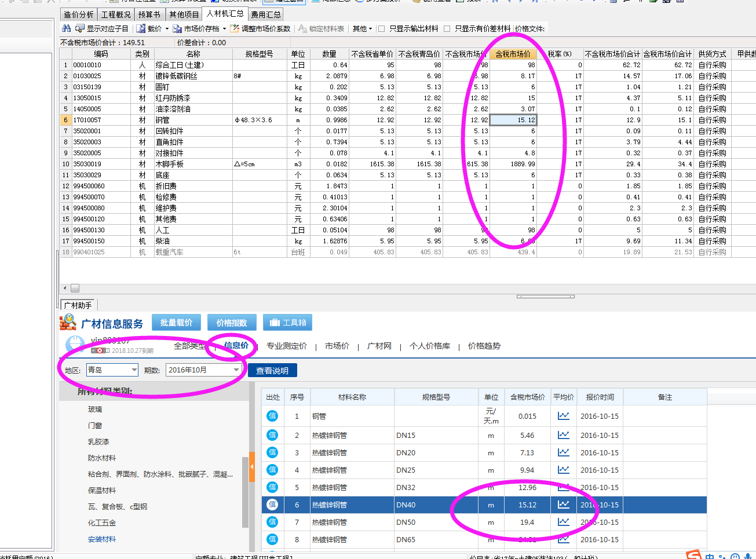Select the 玻璃 material category
The width and height of the screenshot is (756, 559).
95,409
